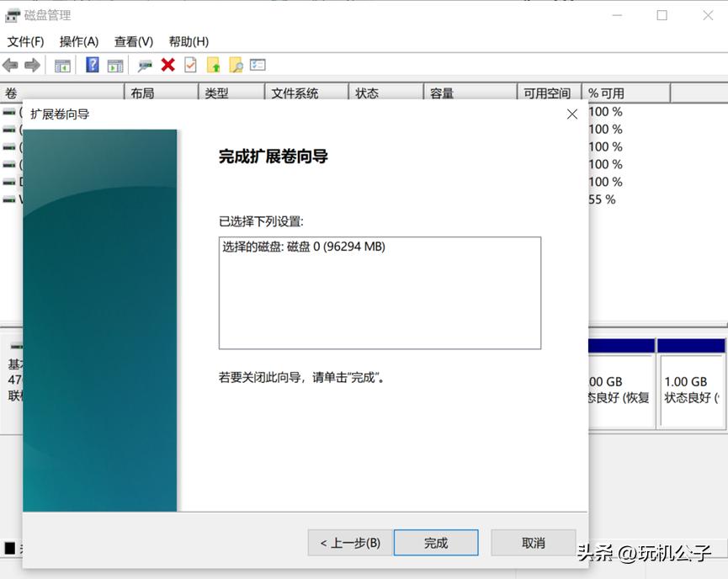Screen dimensions: 728x579
Task: Open the 帮助(H) menu
Action: pos(188,41)
